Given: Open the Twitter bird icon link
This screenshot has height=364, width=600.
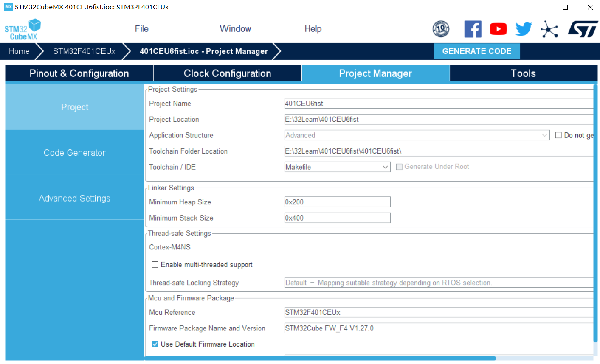Looking at the screenshot, I should click(x=524, y=29).
